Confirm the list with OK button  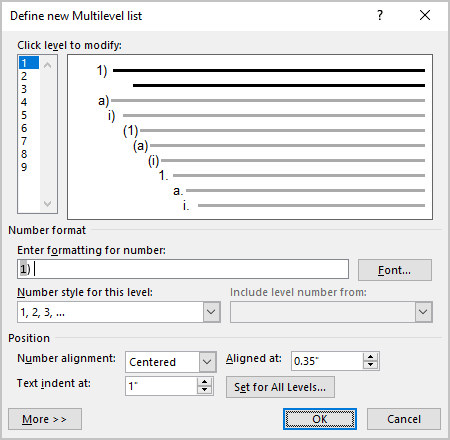(320, 419)
